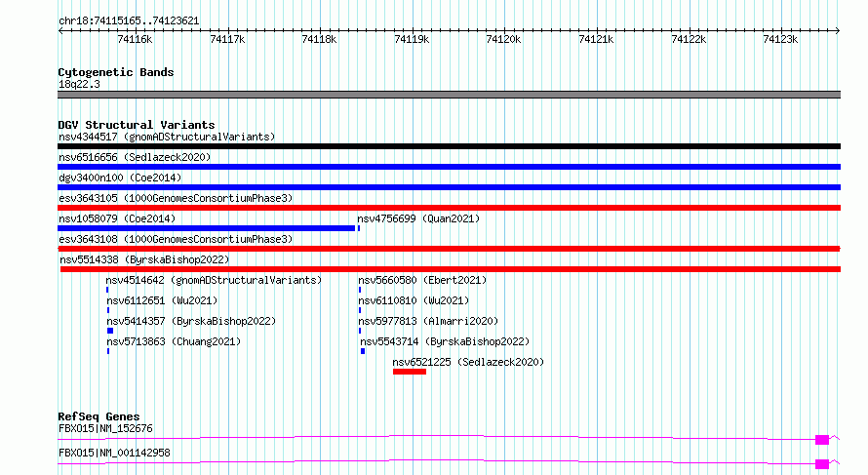The width and height of the screenshot is (868, 475).
Task: Click the small blue marker under nsv4756699
Action: [359, 228]
